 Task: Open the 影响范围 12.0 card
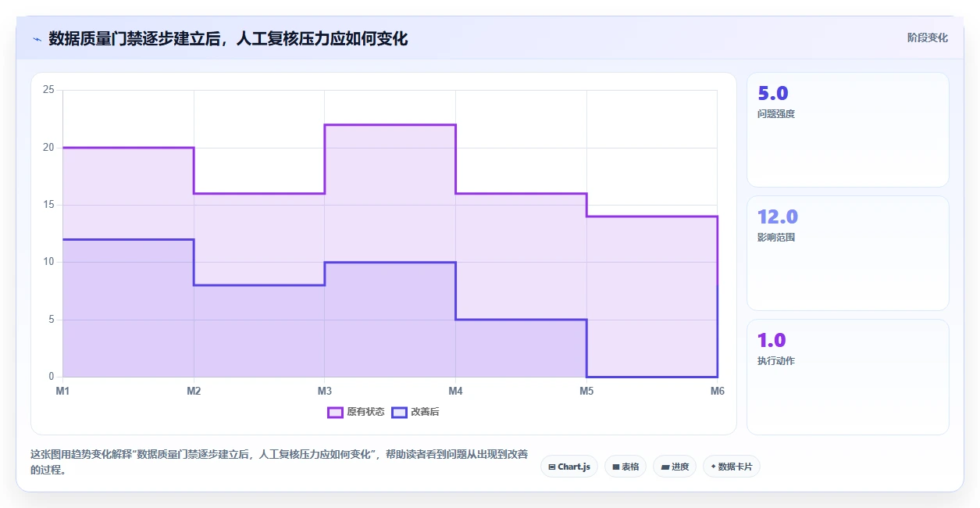pos(848,253)
